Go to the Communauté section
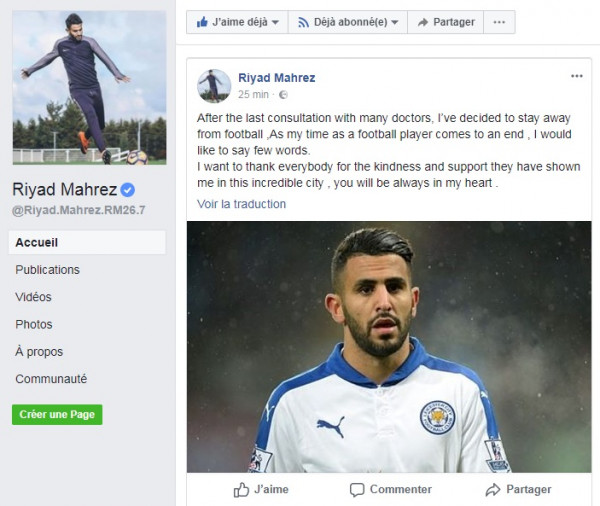 coord(51,379)
